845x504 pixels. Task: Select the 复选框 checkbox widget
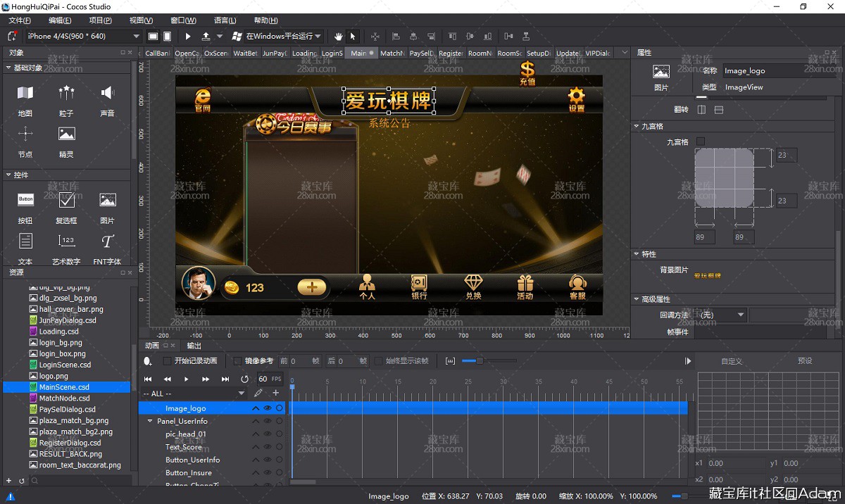pyautogui.click(x=66, y=208)
